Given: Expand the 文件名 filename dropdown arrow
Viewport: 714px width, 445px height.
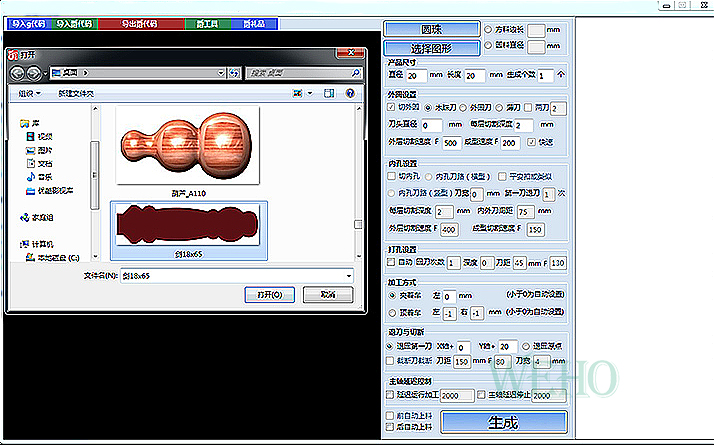Looking at the screenshot, I should click(347, 275).
